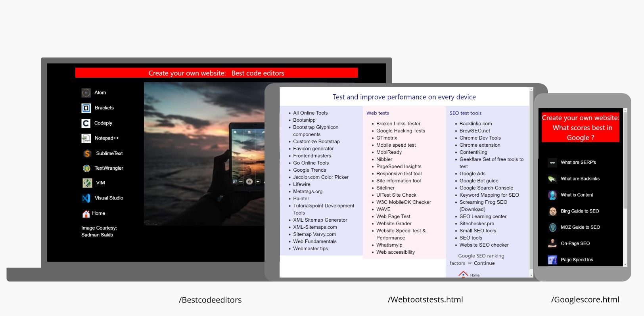Click the /Webtootstests.html caption
The width and height of the screenshot is (644, 316).
coord(425,300)
